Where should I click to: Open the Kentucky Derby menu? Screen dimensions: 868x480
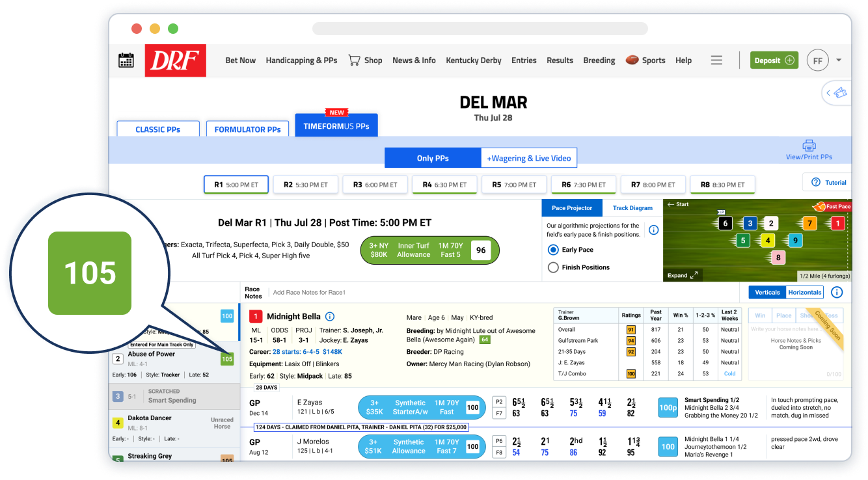(x=474, y=60)
